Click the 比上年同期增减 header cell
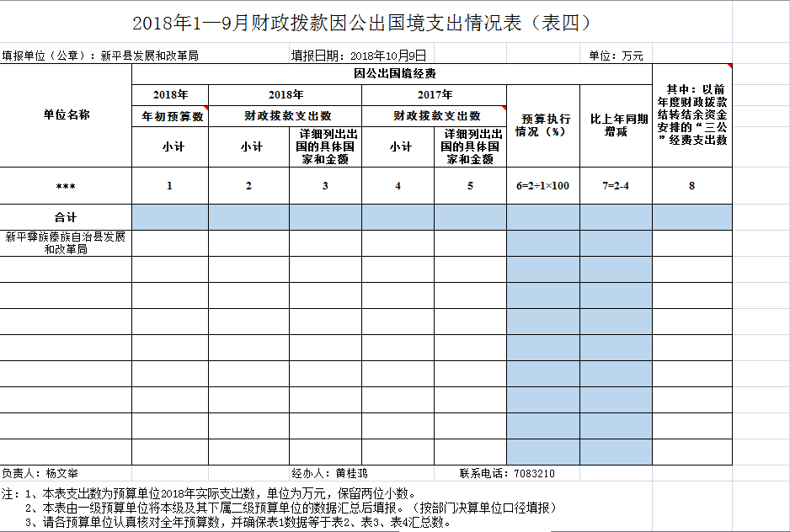 [616, 126]
